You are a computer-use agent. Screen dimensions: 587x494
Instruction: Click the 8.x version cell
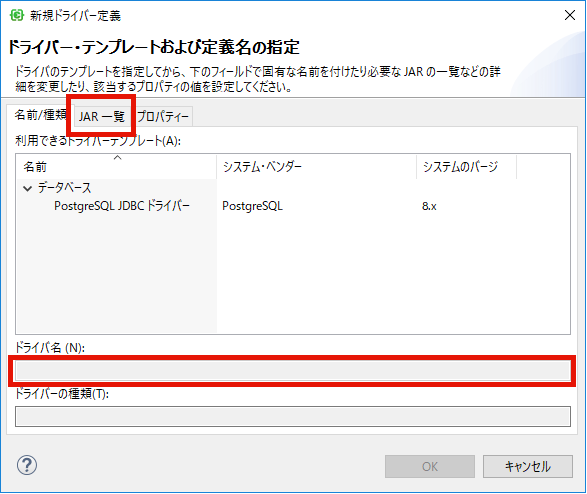click(x=429, y=206)
